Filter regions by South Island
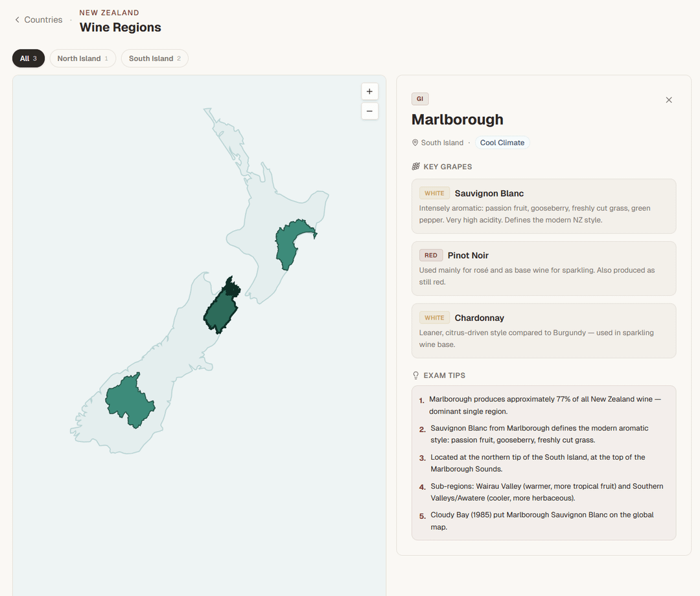The height and width of the screenshot is (596, 700). point(154,58)
